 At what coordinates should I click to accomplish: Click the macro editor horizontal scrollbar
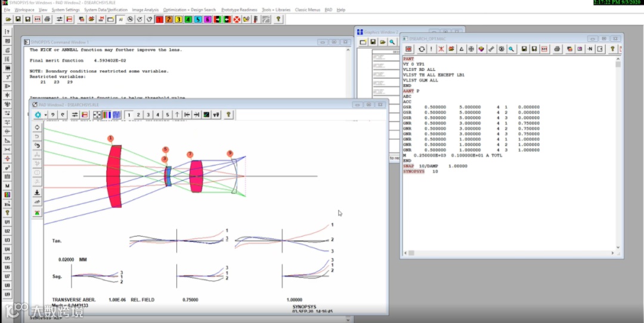(x=509, y=253)
